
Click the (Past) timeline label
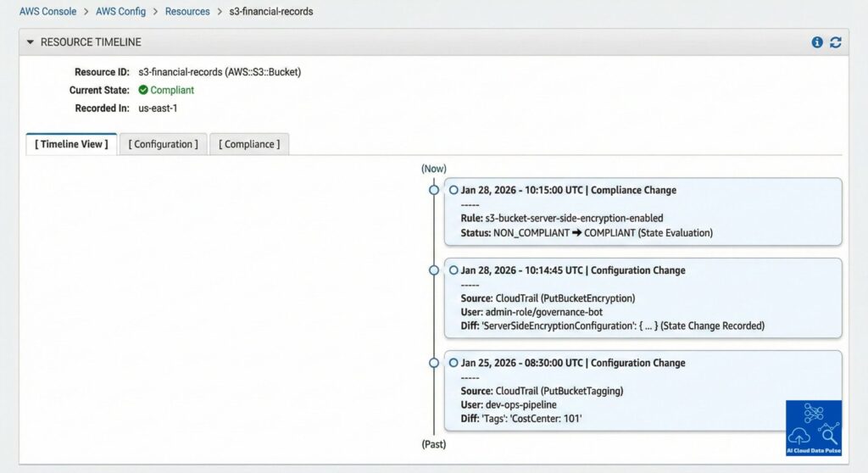point(434,444)
